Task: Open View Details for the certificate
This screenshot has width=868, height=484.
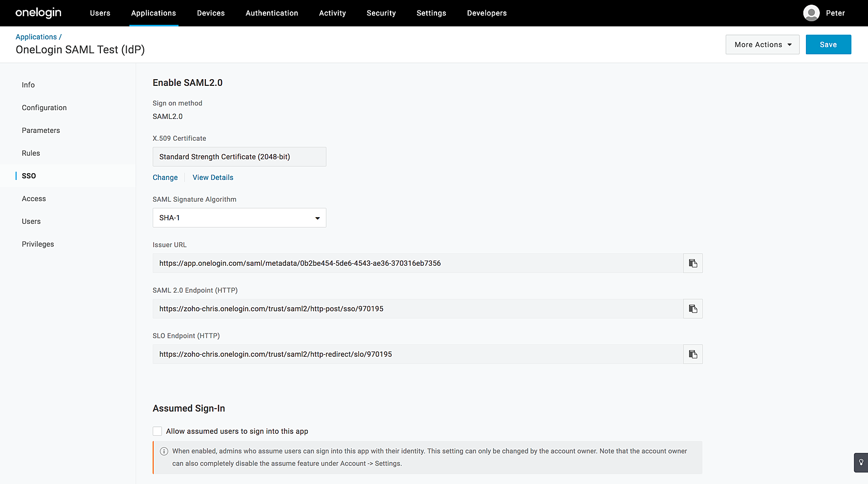Action: [213, 177]
